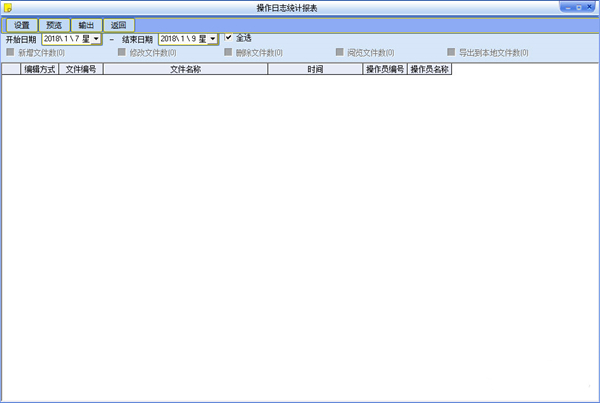Toggle the 阅览文件数 checkbox
This screenshot has width=600, height=403.
point(340,51)
